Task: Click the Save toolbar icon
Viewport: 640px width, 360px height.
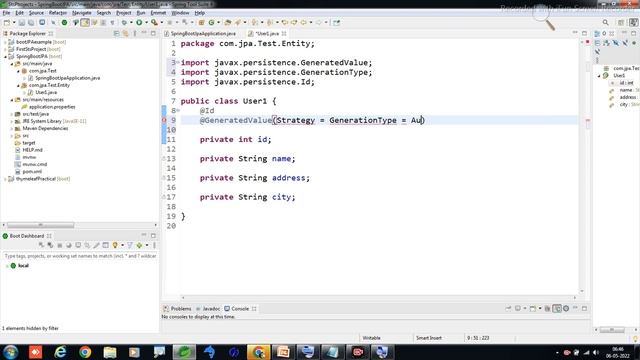Action: [x=22, y=23]
